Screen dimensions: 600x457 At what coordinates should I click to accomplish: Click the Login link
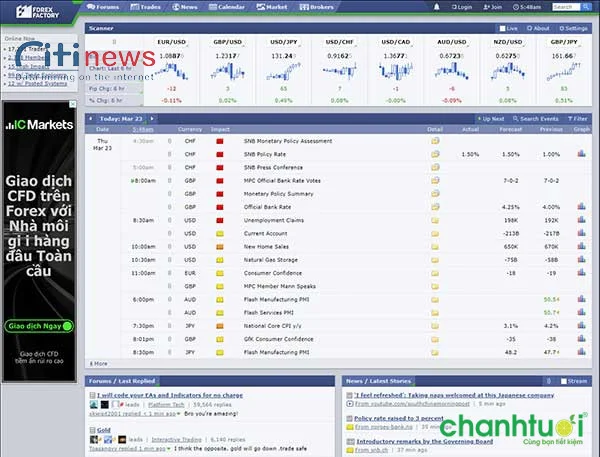462,7
